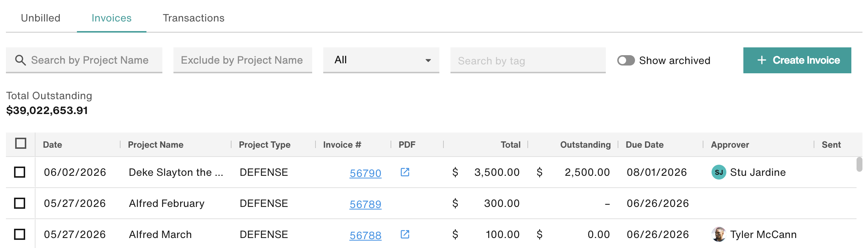
Task: Sort by the Invoice # column header
Action: [342, 145]
